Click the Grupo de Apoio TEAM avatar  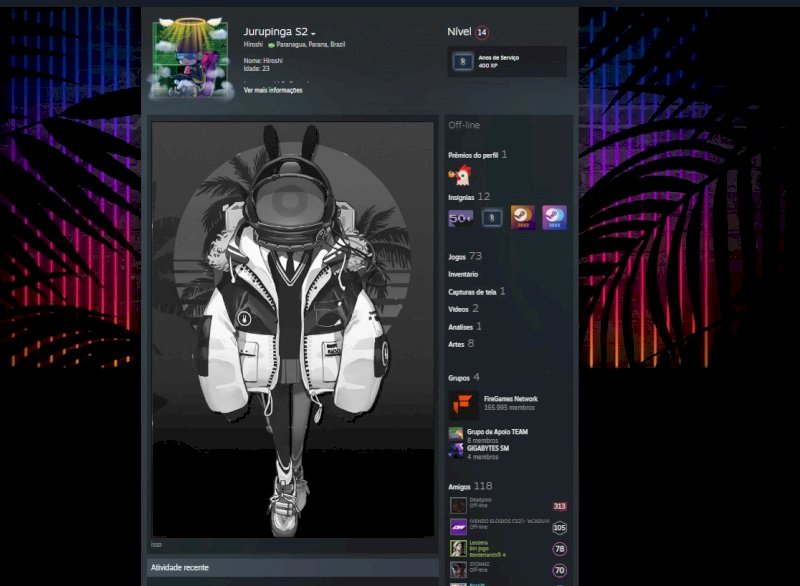456,435
